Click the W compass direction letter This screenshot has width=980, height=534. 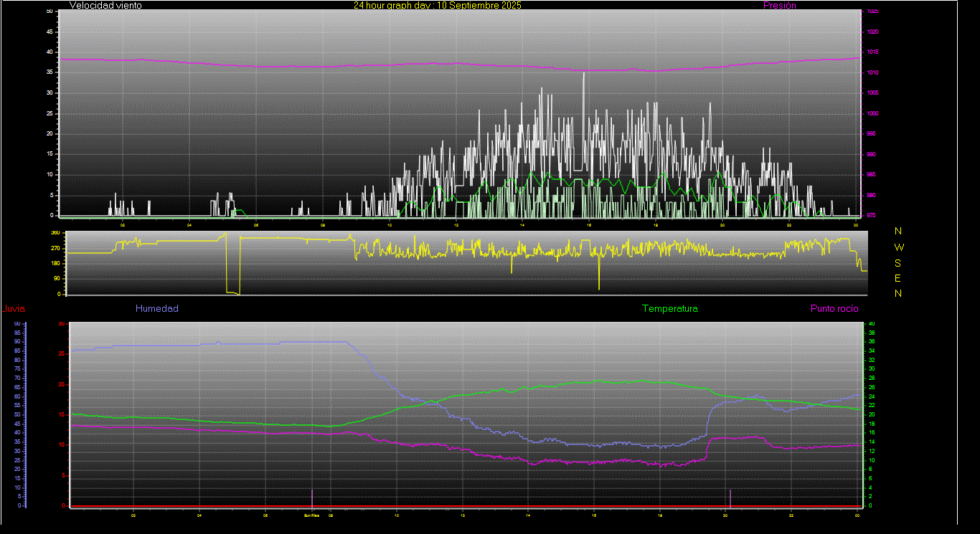point(898,247)
